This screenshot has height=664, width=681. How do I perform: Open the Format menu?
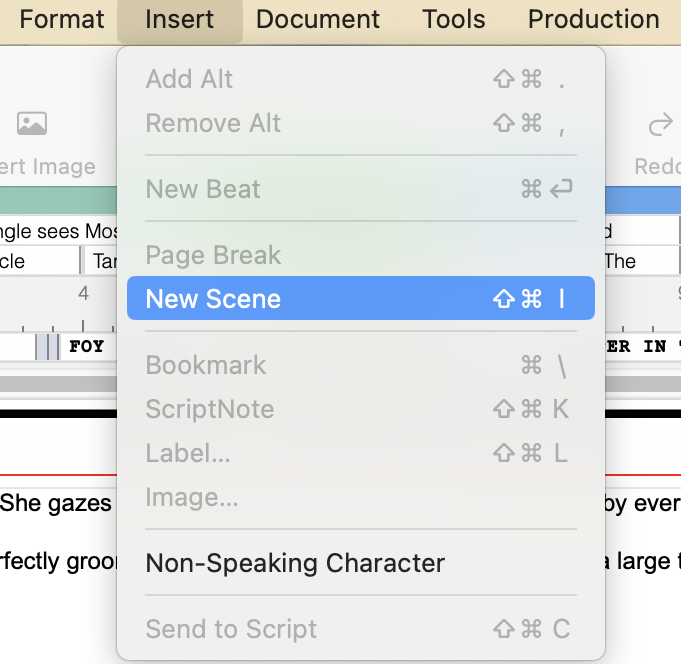click(x=61, y=19)
